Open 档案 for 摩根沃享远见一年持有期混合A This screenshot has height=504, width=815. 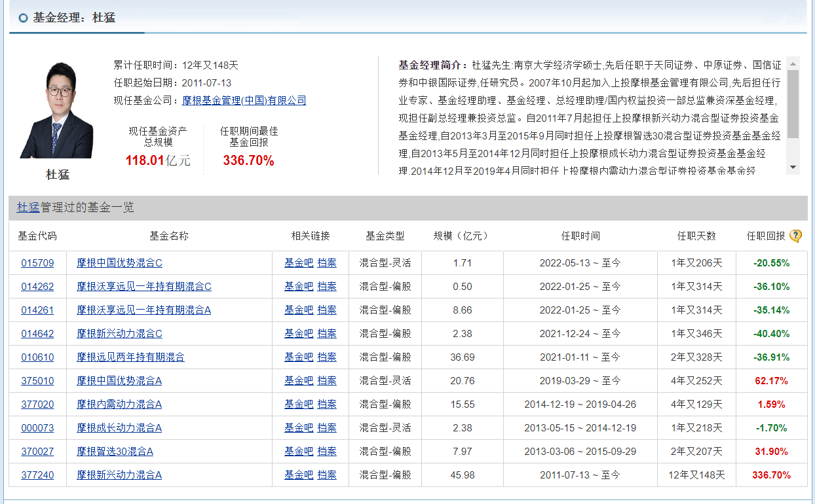(327, 310)
